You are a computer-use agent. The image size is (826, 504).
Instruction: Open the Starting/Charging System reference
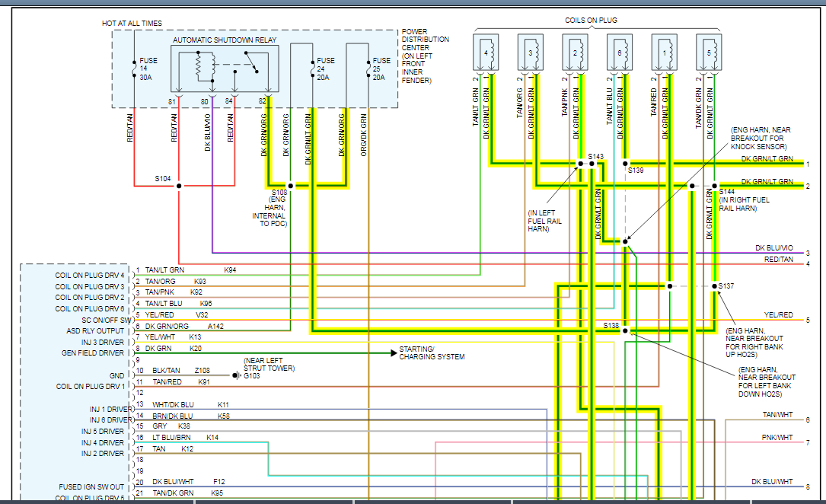click(432, 353)
